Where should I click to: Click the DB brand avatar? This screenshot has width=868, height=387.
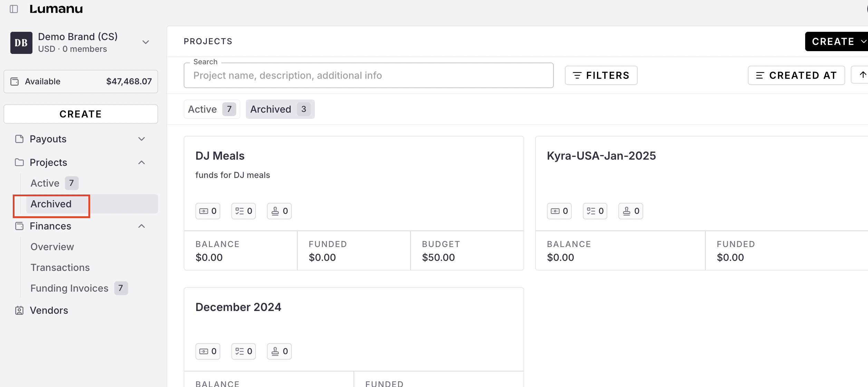click(21, 43)
